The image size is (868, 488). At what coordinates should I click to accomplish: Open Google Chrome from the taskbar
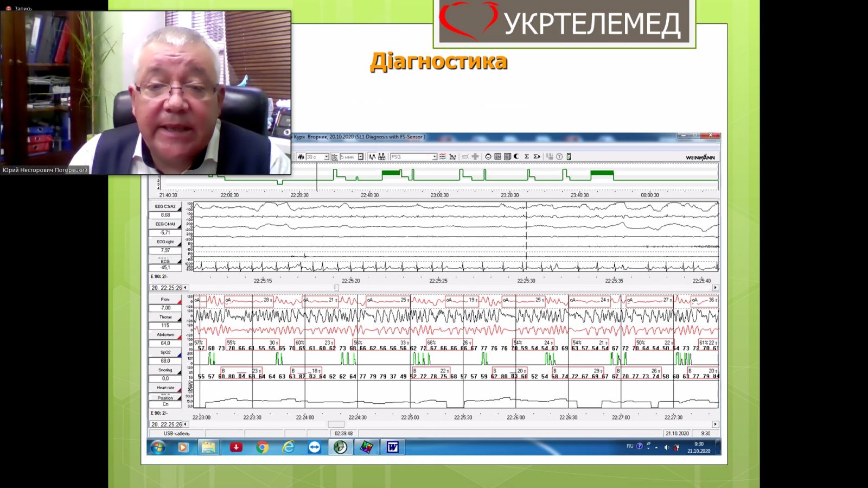tap(262, 447)
